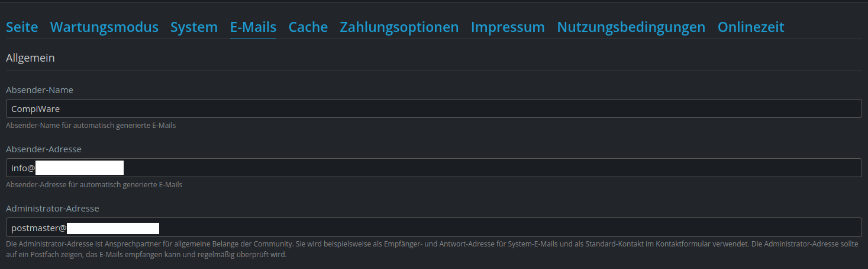Click the help text below Absender-Name field
The image size is (868, 269).
[91, 126]
